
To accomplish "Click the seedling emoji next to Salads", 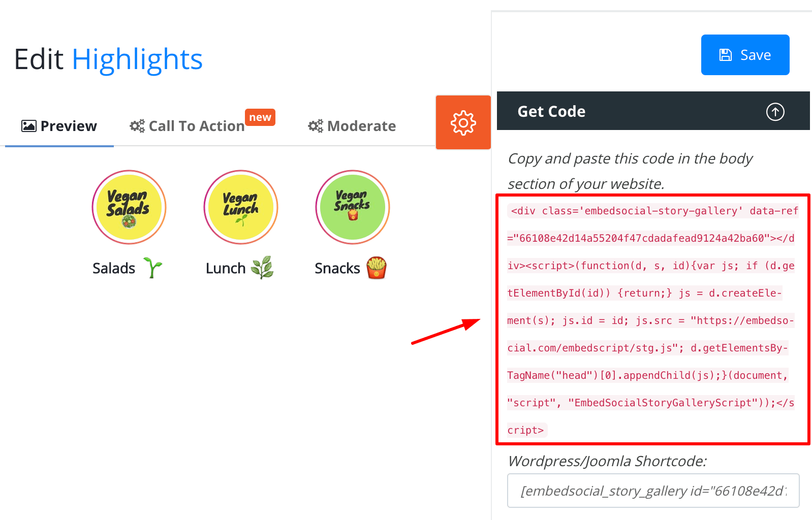I will pos(152,268).
